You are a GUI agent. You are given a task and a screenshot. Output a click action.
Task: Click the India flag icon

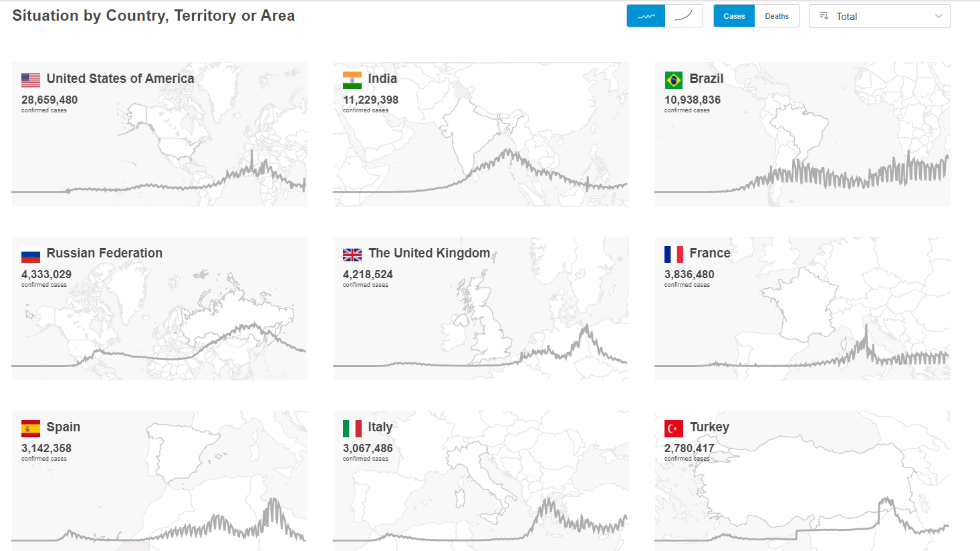(x=352, y=80)
